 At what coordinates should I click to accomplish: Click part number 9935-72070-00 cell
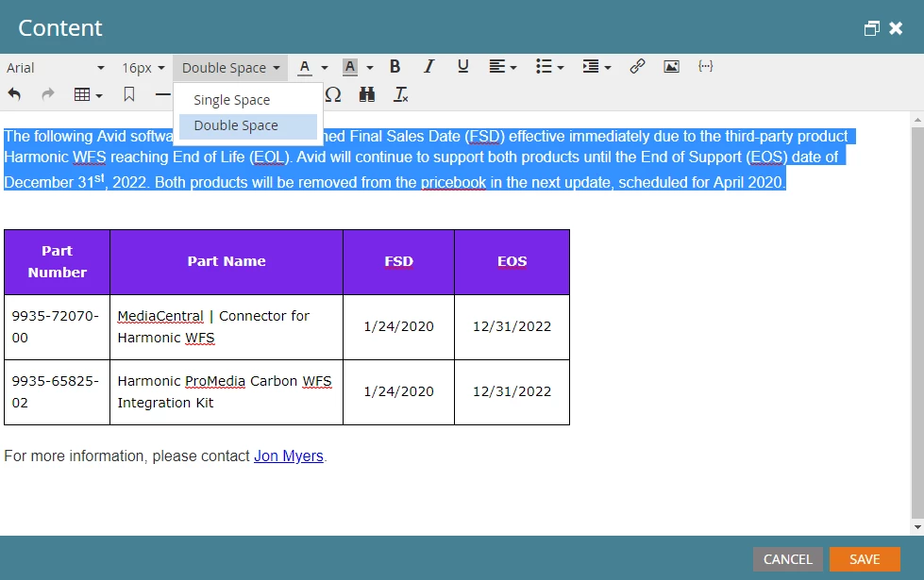pos(58,327)
